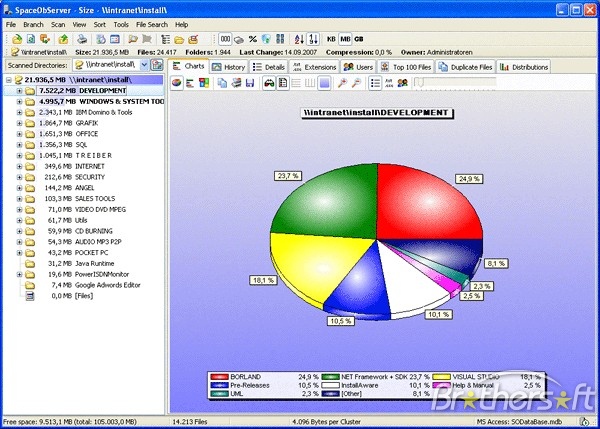Click the green 23,7 % pie slice
Viewport: 600px width, 429px height.
click(329, 203)
